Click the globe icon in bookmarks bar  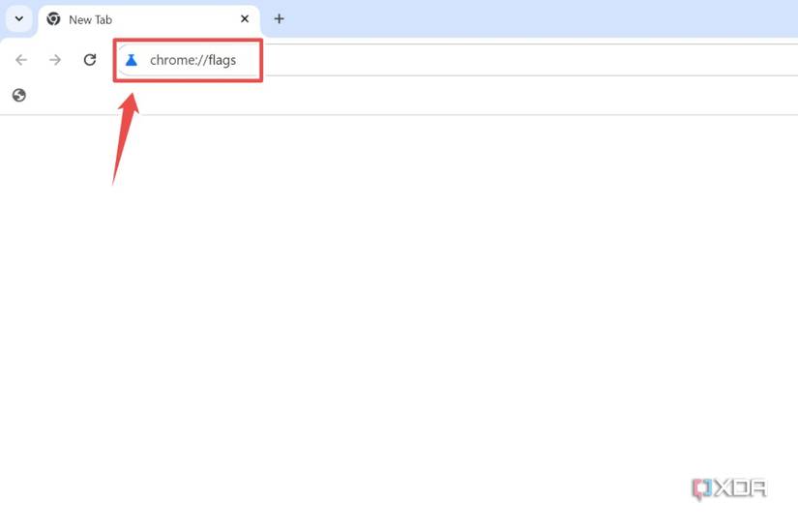click(x=19, y=95)
